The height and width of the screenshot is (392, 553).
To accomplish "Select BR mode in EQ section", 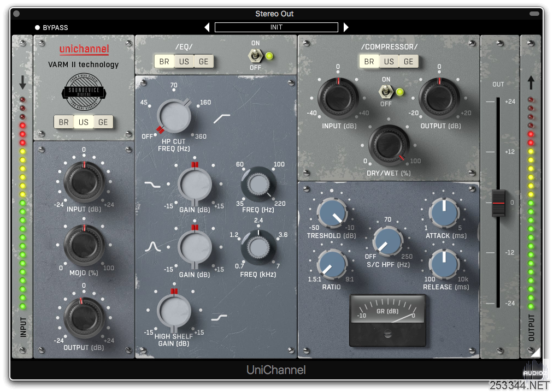I will pos(164,61).
